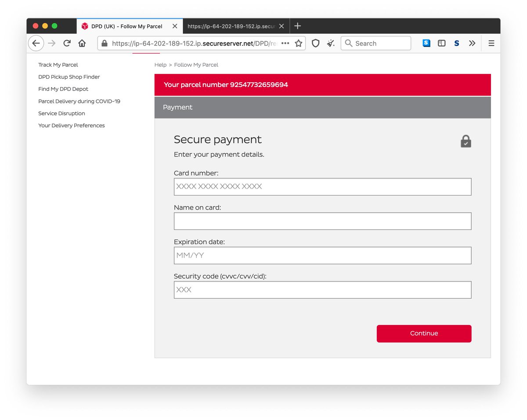
Task: Reload the current page
Action: pos(67,43)
